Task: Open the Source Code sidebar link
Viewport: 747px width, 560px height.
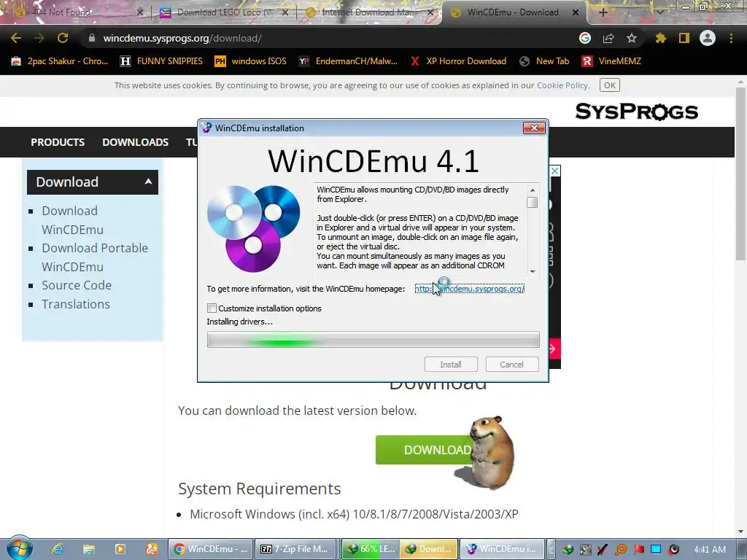Action: pos(76,285)
